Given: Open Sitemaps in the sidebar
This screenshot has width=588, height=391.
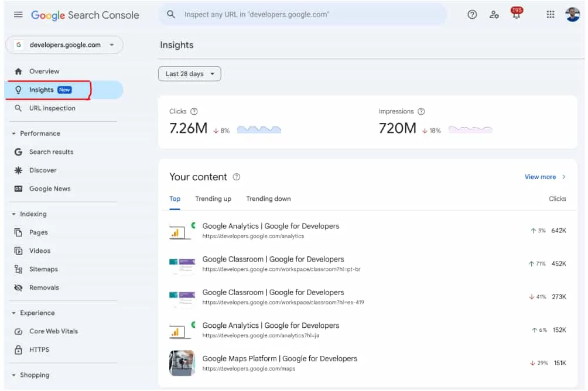Looking at the screenshot, I should pyautogui.click(x=43, y=269).
